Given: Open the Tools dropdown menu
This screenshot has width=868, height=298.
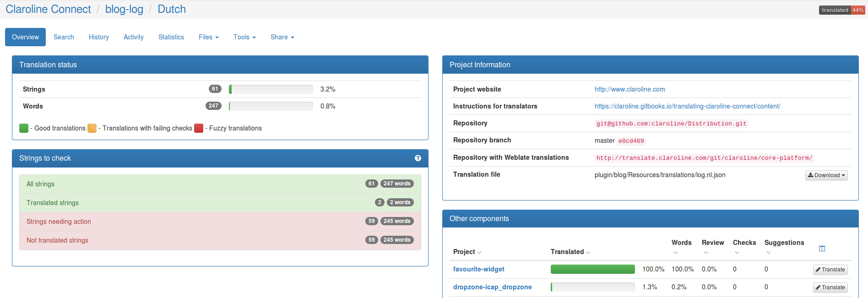Looking at the screenshot, I should coord(244,37).
